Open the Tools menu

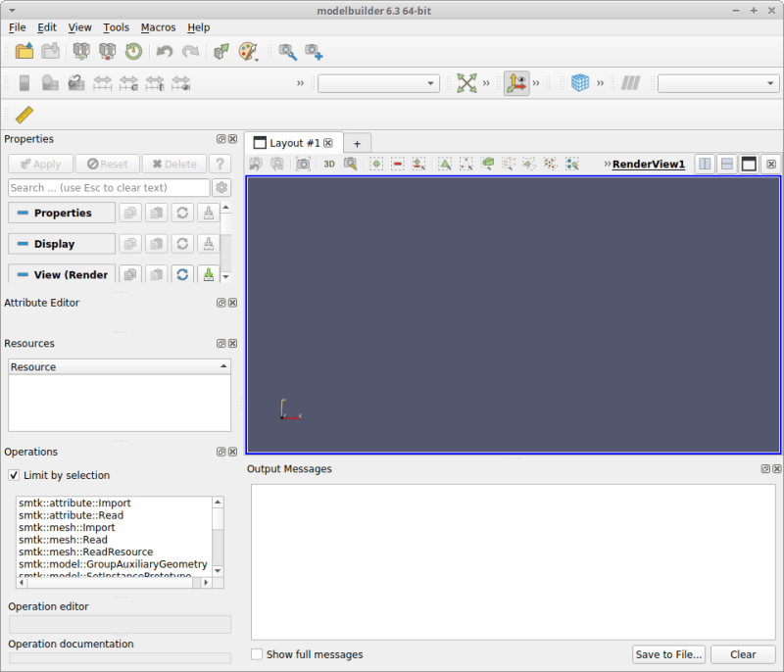click(x=116, y=27)
